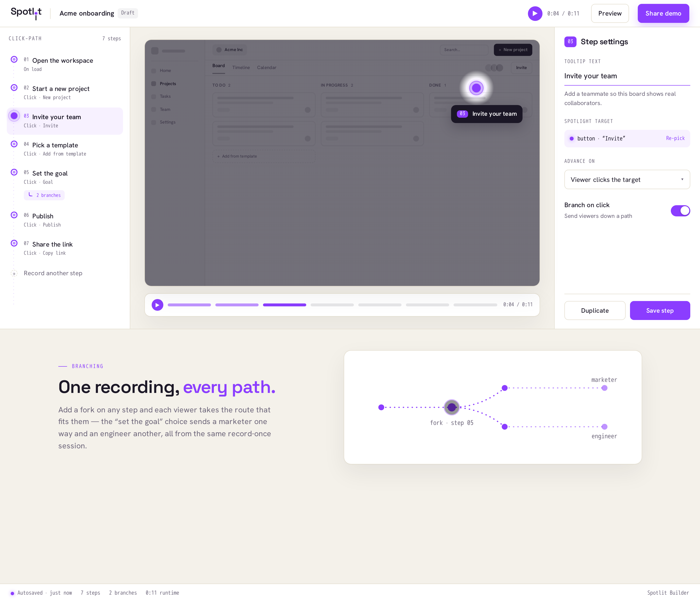Click the step 02 marker dot

(14, 88)
